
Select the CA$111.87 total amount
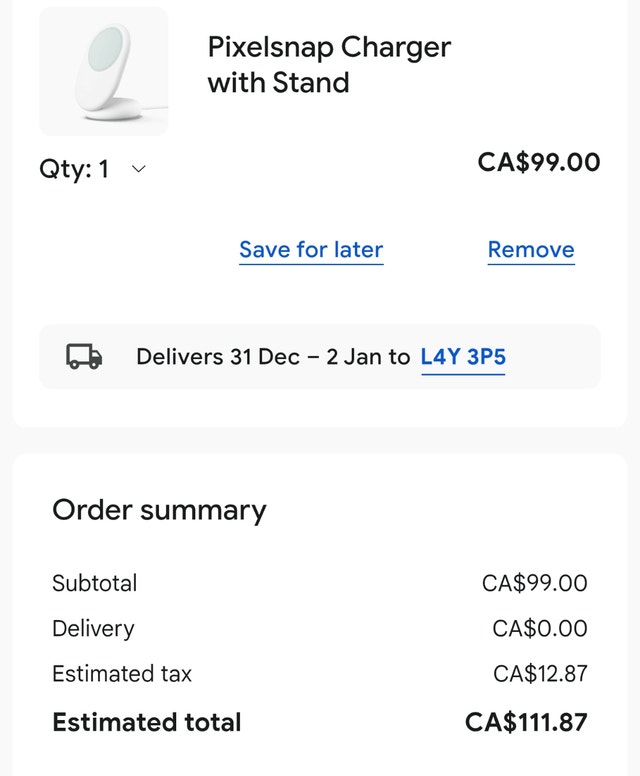coord(526,721)
